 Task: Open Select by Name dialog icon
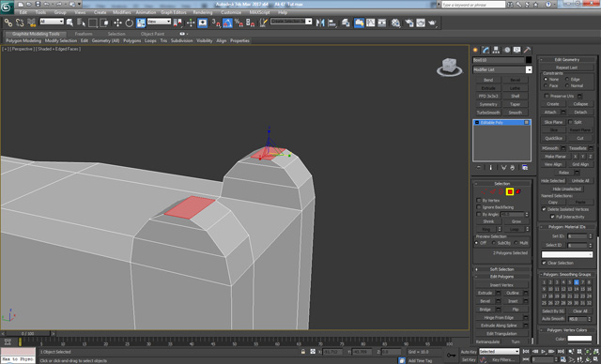81,23
